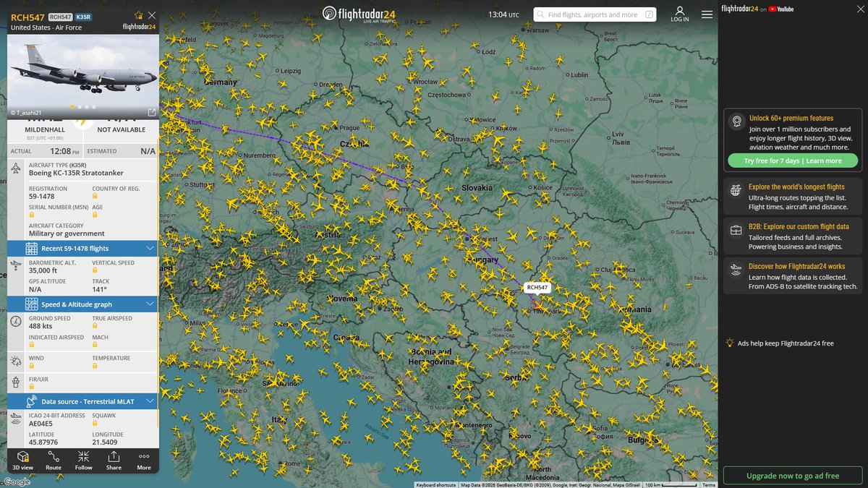Click the locked True Airspeed padlock
The width and height of the screenshot is (868, 488).
click(x=95, y=326)
